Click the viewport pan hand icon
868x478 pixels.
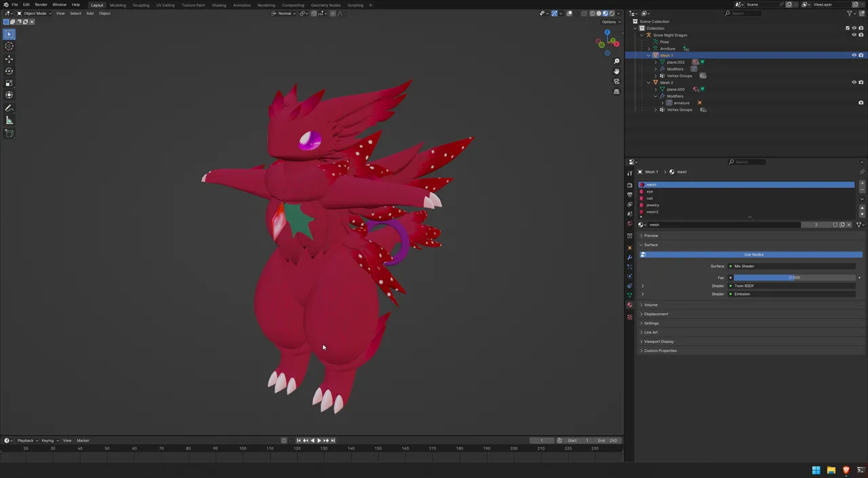pyautogui.click(x=616, y=71)
